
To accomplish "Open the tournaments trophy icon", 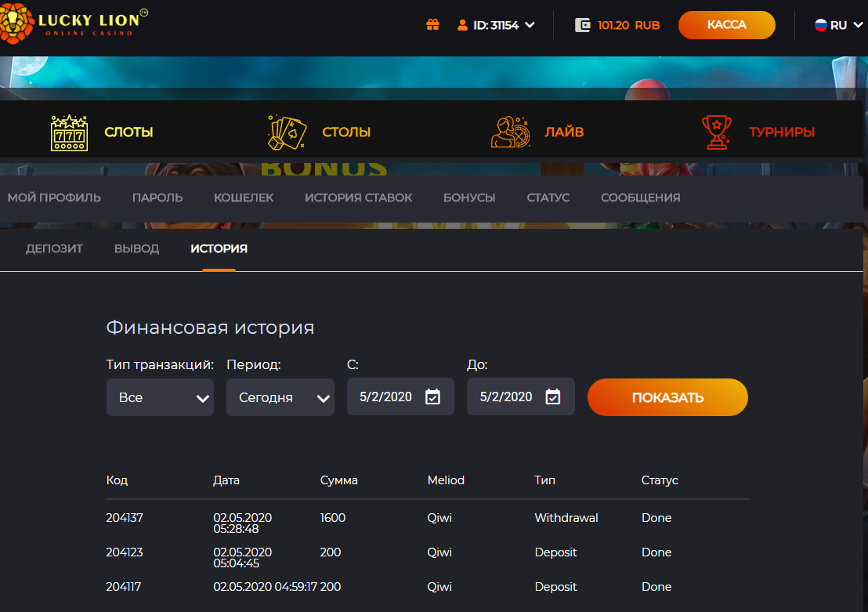I will pos(716,132).
